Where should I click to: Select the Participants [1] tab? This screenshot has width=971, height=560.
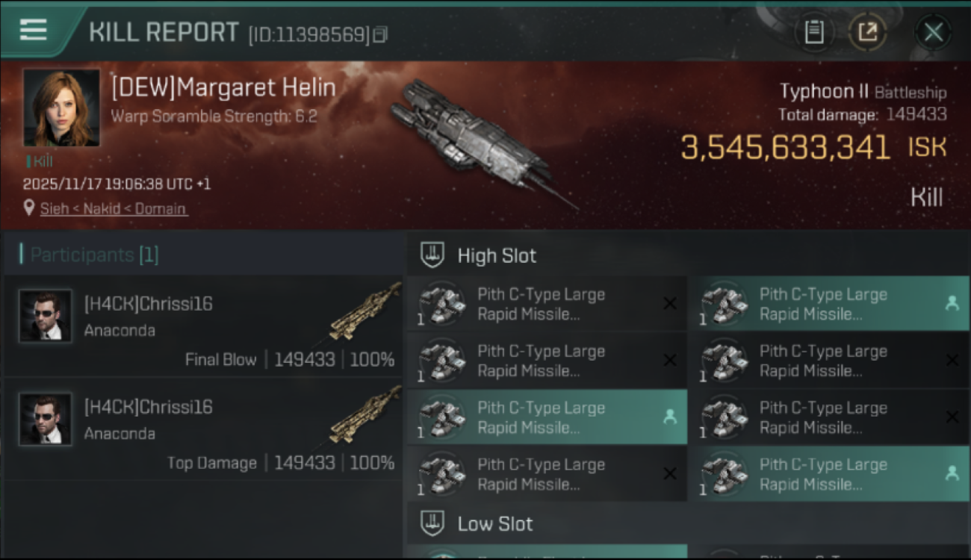94,255
